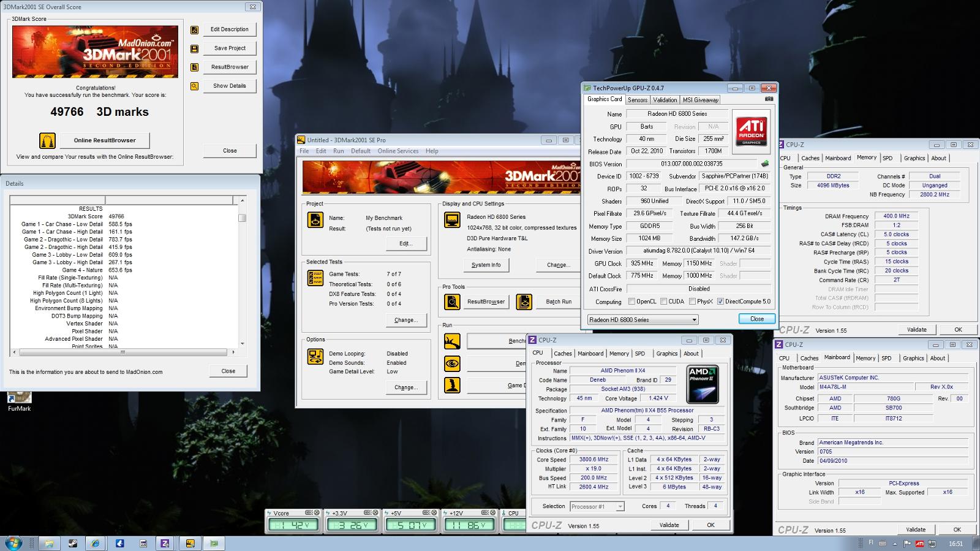Toggle the DirectCompute 5.0 checkbox
Screen dimensions: 980x551
coord(720,302)
